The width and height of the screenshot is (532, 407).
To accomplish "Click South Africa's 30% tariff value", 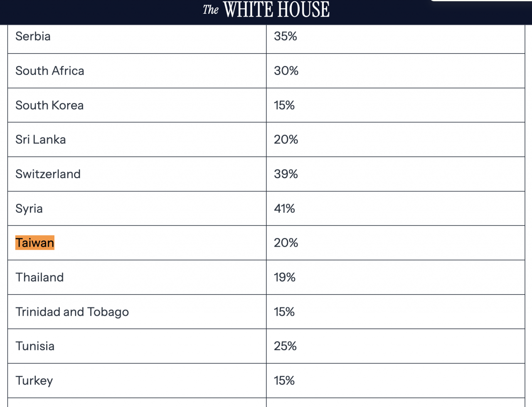I will pos(286,71).
